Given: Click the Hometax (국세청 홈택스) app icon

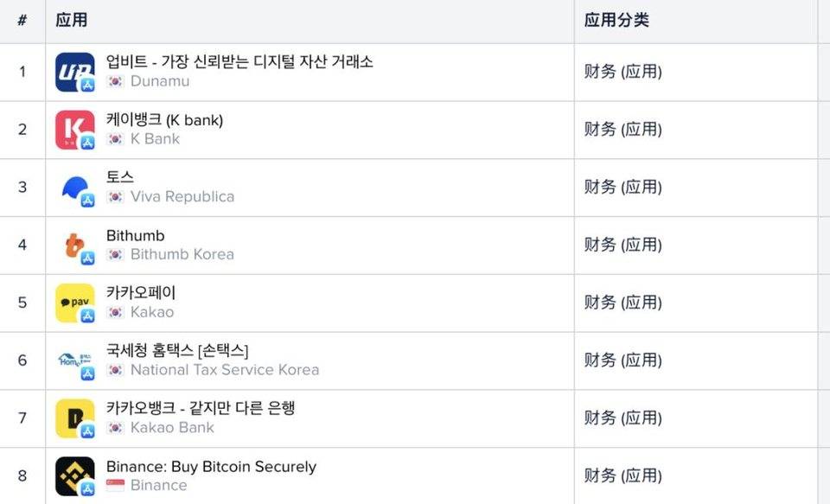Looking at the screenshot, I should 74,360.
